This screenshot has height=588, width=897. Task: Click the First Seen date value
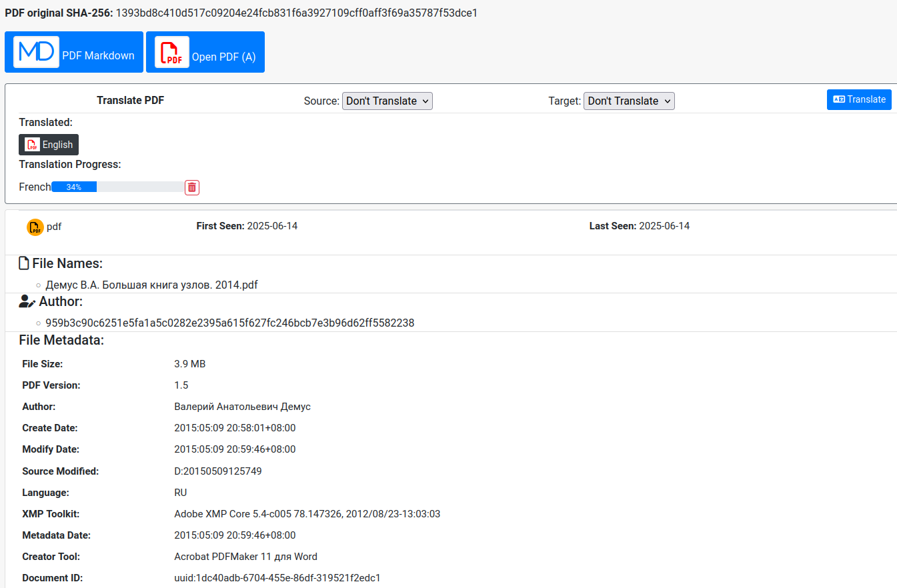tap(272, 226)
